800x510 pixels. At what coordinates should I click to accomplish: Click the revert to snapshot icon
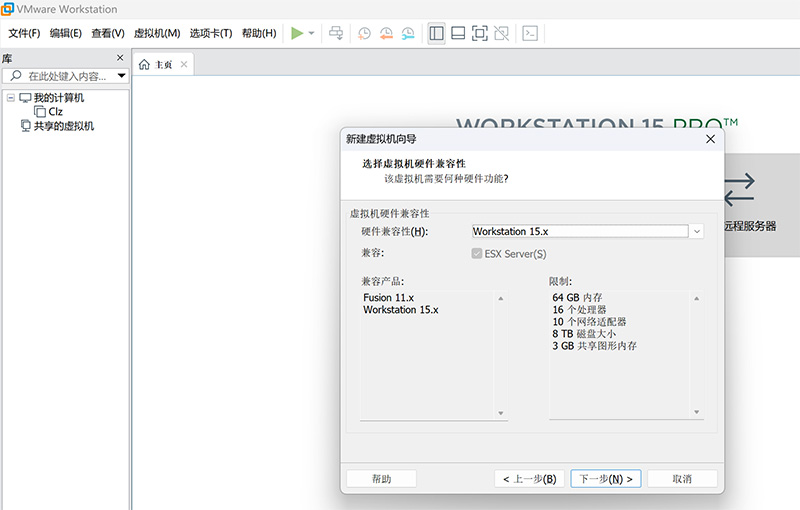pos(386,34)
